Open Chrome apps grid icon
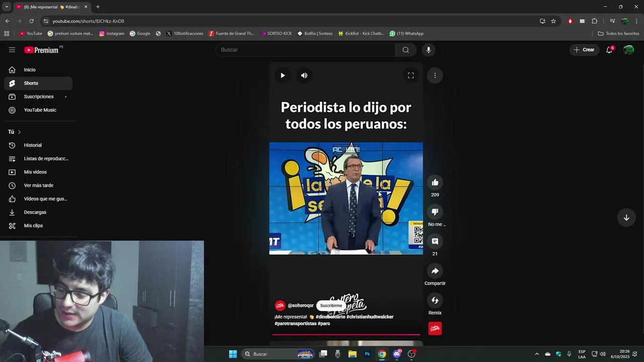The image size is (644, 362). pyautogui.click(x=7, y=34)
